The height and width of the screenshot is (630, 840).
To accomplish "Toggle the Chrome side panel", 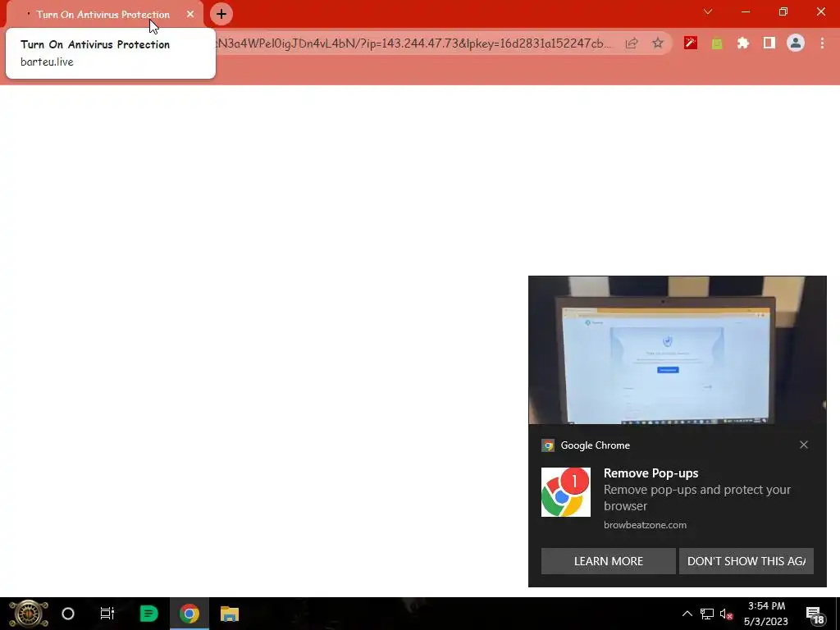I will [x=769, y=43].
